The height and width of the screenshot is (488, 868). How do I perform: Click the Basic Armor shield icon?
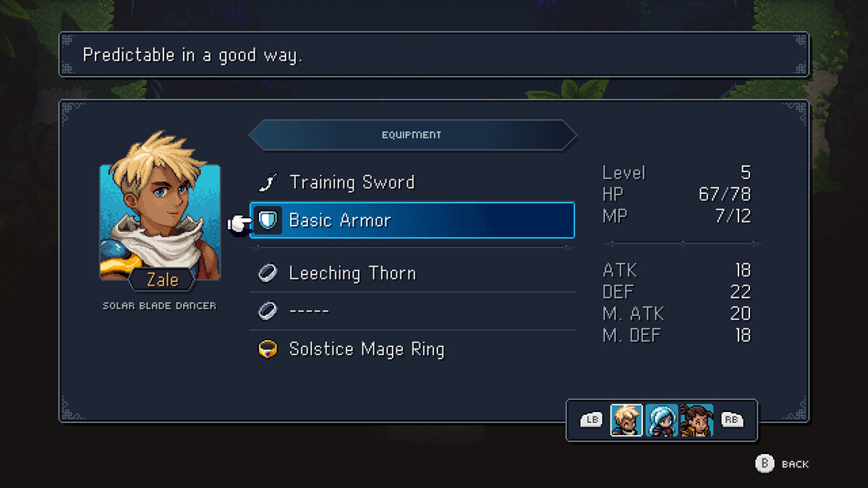[268, 221]
